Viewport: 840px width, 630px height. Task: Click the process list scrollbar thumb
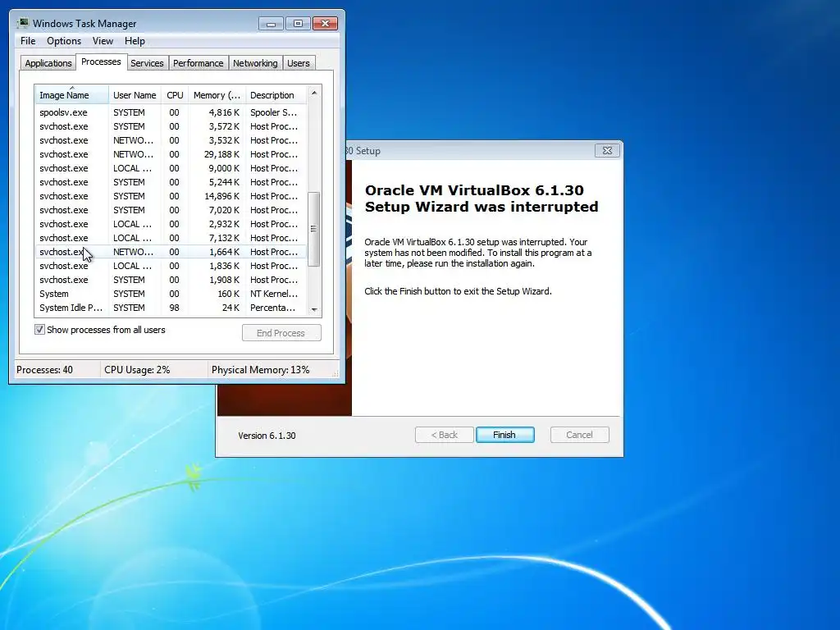[314, 230]
